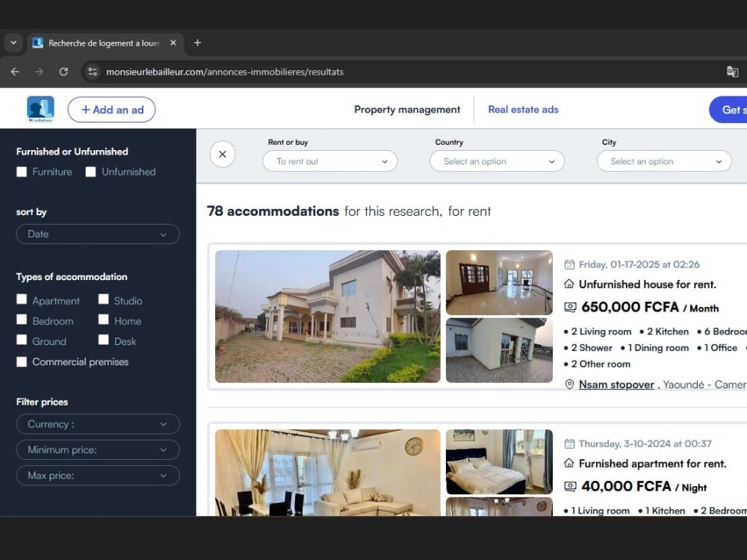Open new tab with plus icon
This screenshot has height=560, width=747.
(197, 43)
